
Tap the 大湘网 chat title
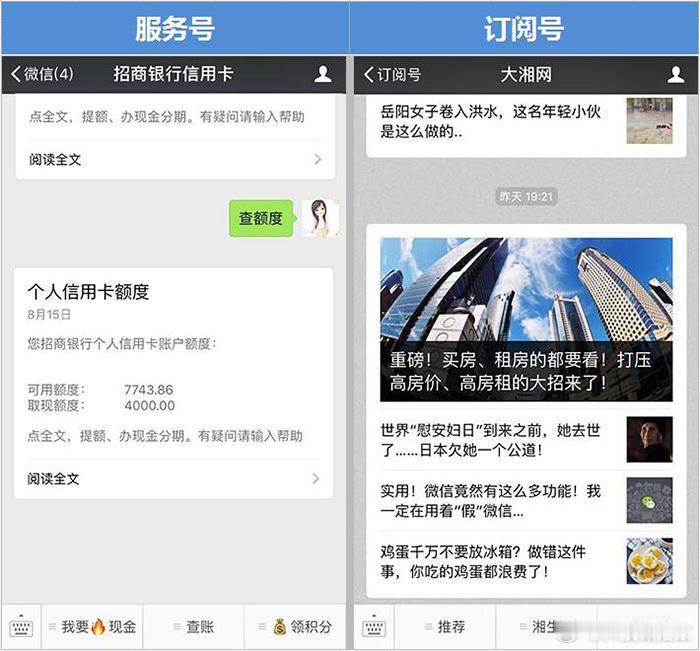[526, 75]
